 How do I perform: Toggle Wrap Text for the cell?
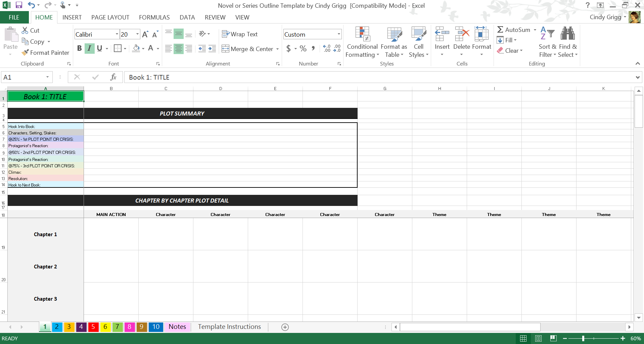[240, 34]
